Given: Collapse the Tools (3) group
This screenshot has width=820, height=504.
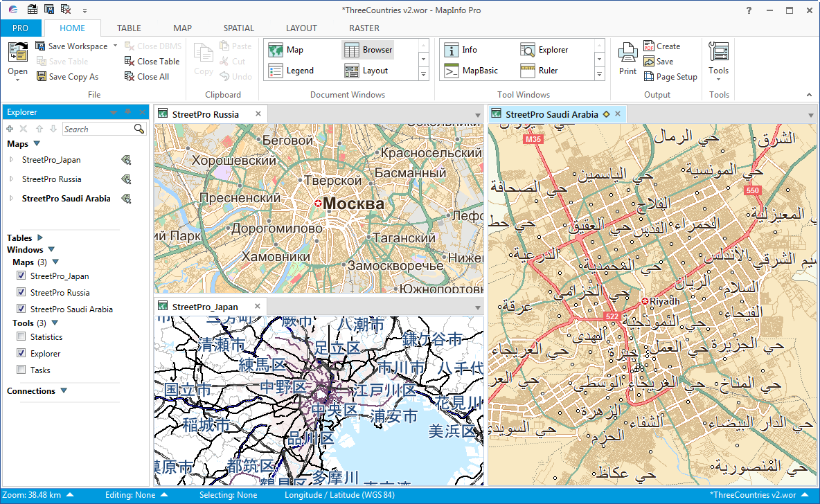Looking at the screenshot, I should click(x=55, y=323).
